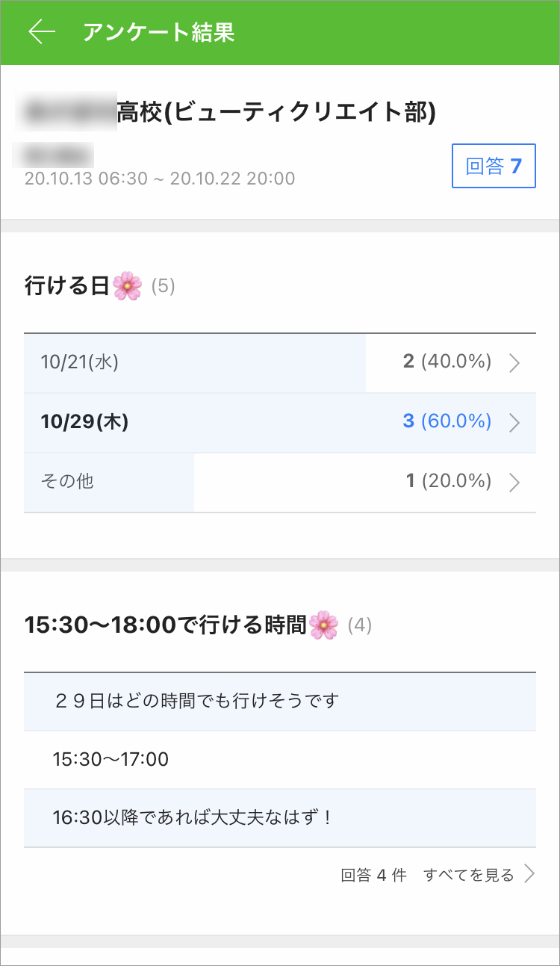Select the answer 16:30以降であれば大丈夫なはず！
Image resolution: width=560 pixels, height=966 pixels.
pos(193,817)
